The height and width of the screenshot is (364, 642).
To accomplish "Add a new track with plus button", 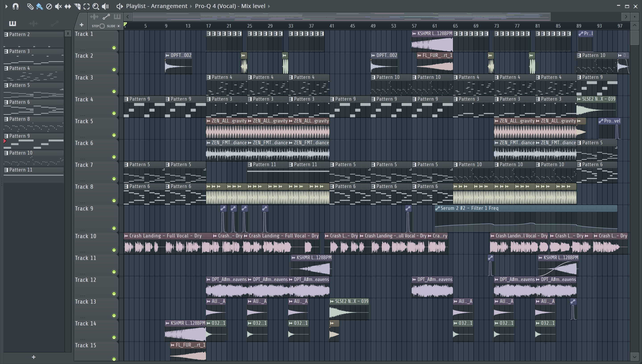I will coord(81,25).
